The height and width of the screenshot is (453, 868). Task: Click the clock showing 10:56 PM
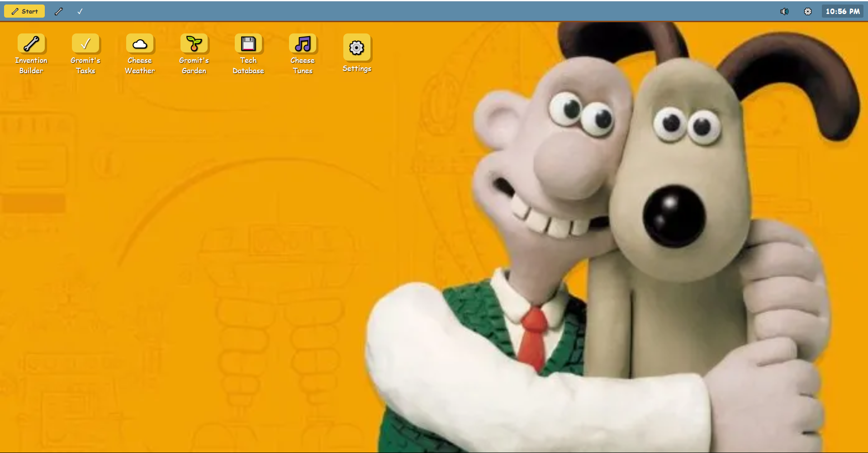coord(842,11)
